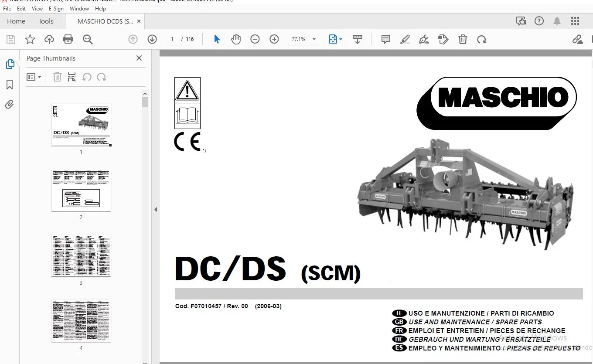This screenshot has width=593, height=364.
Task: Open the thumbnails options menu
Action: [34, 77]
